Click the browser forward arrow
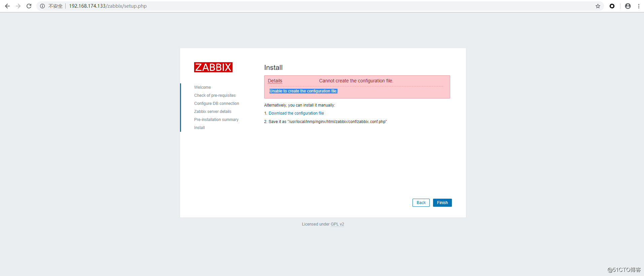644x276 pixels. tap(18, 6)
